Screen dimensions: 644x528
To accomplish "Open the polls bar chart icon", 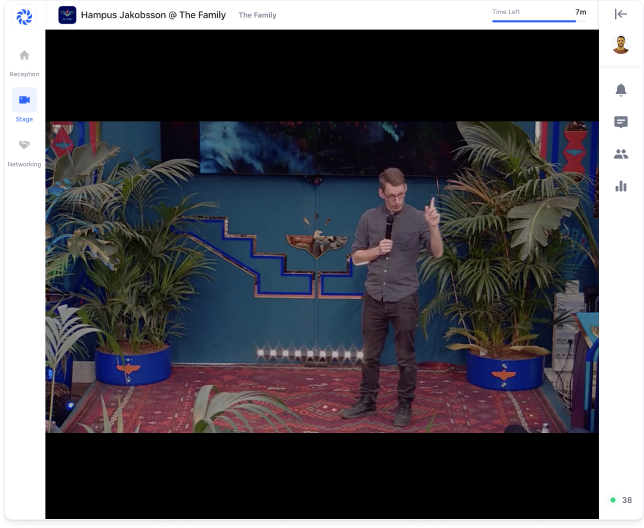I will point(621,186).
